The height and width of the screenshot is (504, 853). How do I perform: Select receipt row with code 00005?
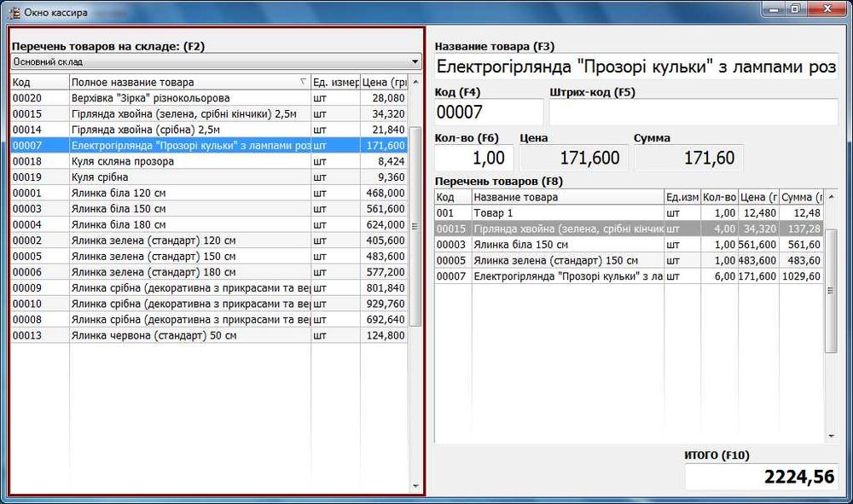click(x=629, y=260)
